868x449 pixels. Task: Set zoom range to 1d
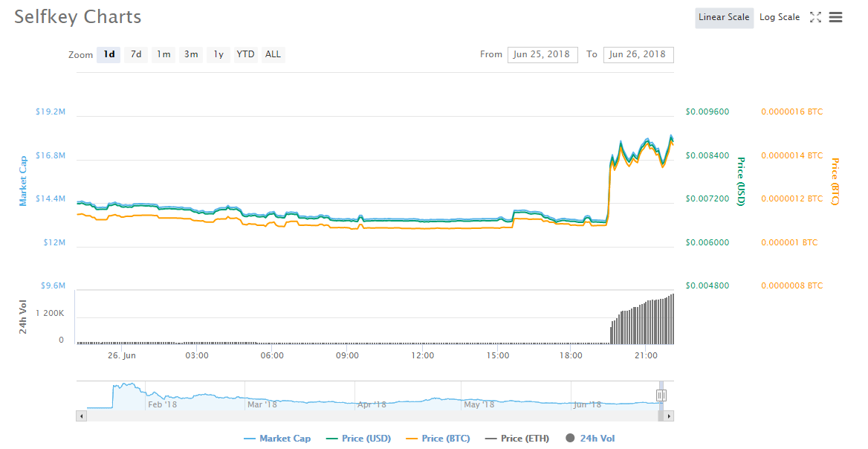tap(108, 54)
